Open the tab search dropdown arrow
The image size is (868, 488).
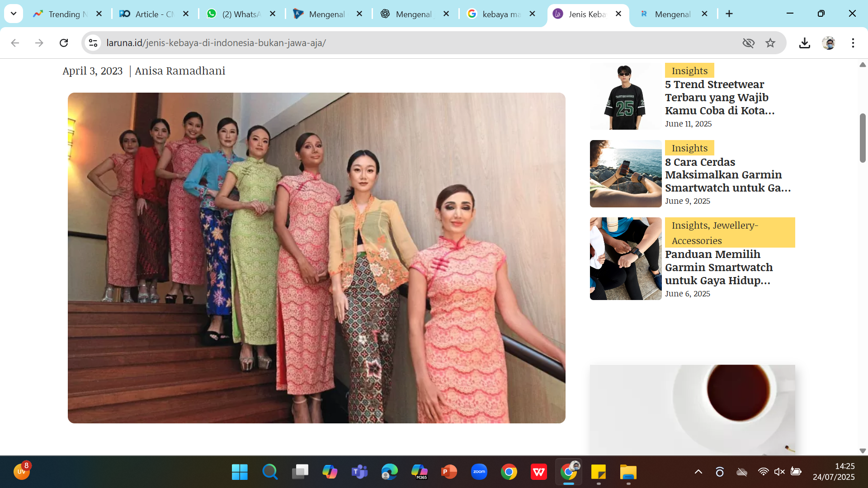pyautogui.click(x=14, y=14)
